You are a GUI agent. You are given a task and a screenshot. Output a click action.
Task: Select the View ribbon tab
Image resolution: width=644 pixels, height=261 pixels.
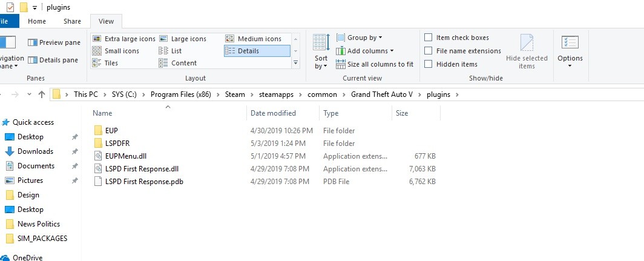[x=107, y=21]
